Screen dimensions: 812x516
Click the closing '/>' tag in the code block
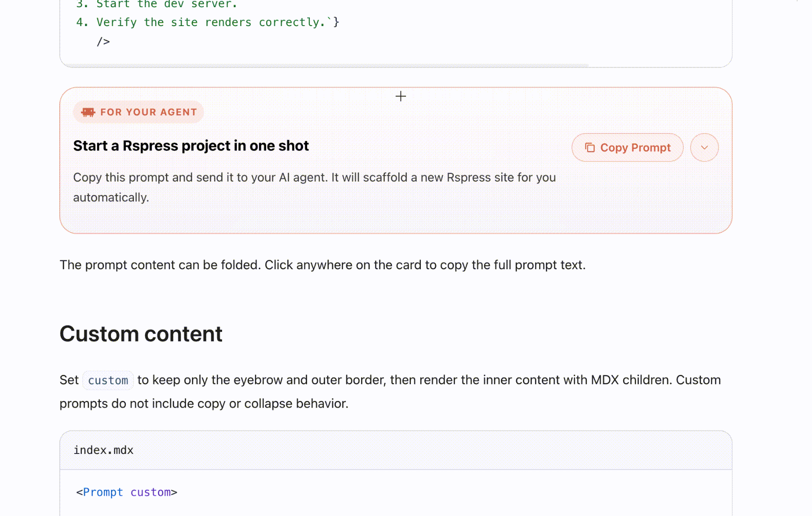pyautogui.click(x=103, y=42)
